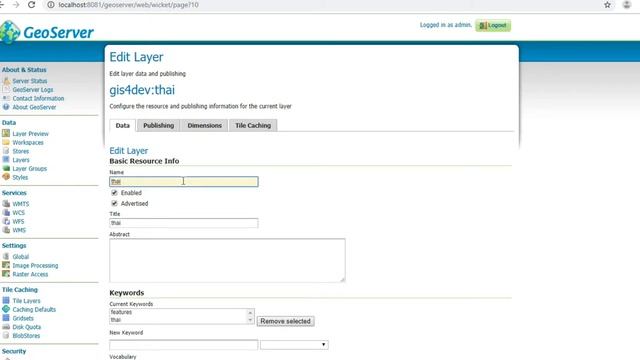Click the Raster Access icon
The height and width of the screenshot is (360, 640).
(x=6, y=274)
